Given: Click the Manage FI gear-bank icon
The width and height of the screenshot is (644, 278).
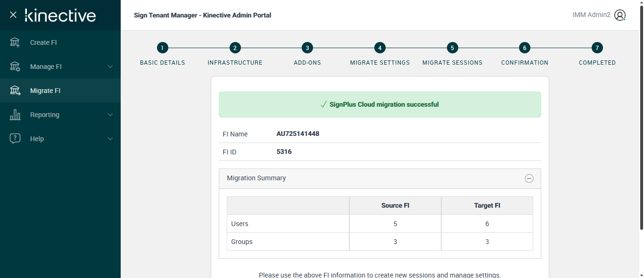Looking at the screenshot, I should coord(15,67).
